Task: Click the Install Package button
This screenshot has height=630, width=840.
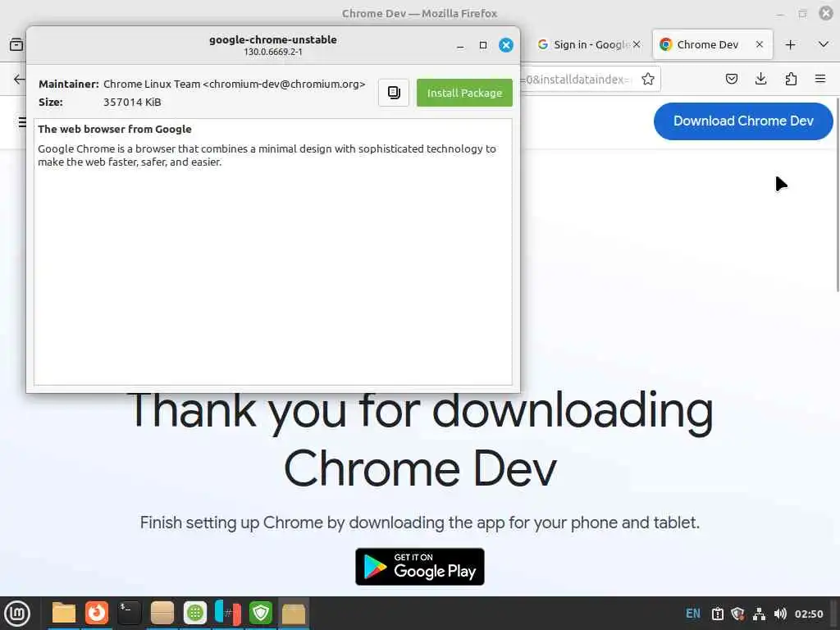Action: pos(464,93)
